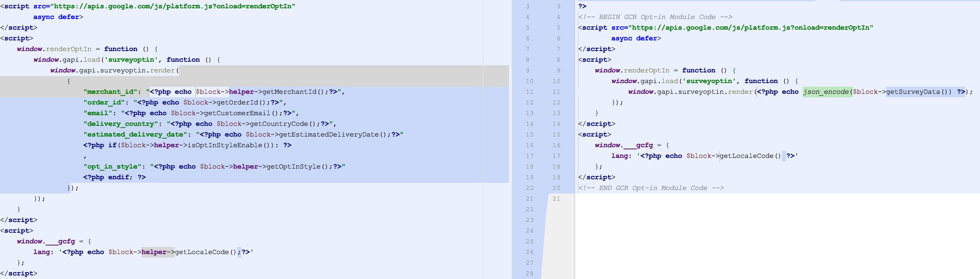Viewport: 980px width, 279px height.
Task: Click gutter line number 27
Action: click(x=529, y=263)
